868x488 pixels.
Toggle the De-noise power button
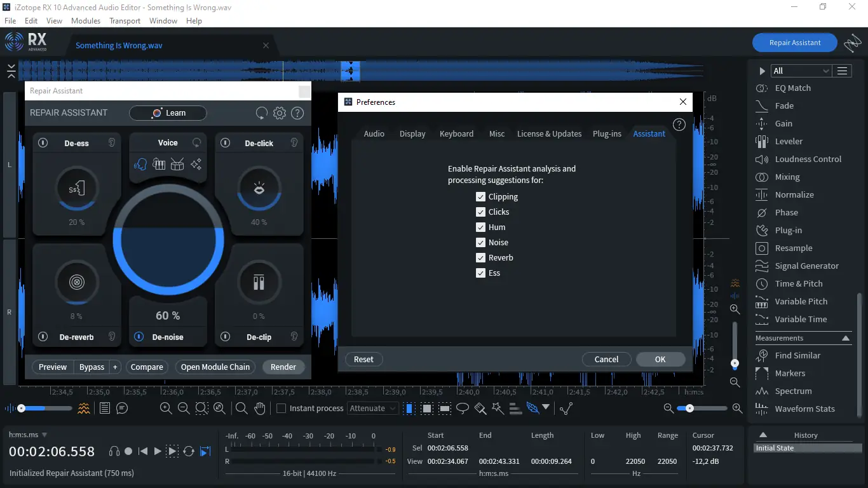pos(139,337)
